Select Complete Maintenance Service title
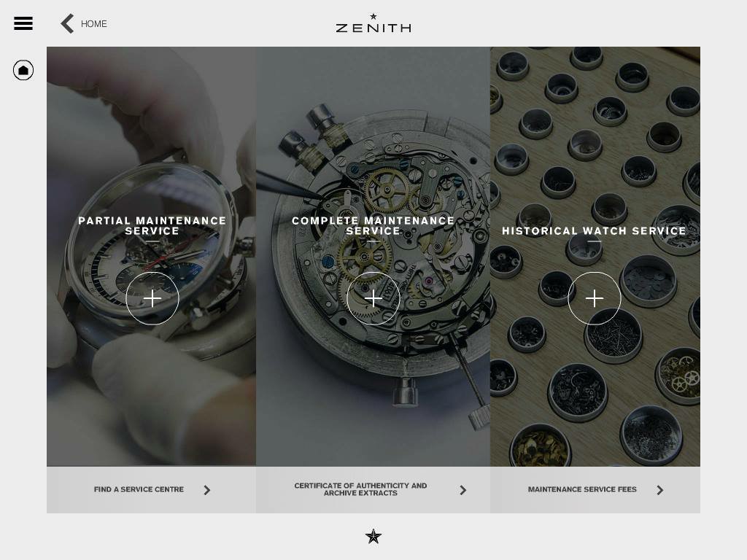This screenshot has height=560, width=747. pos(373,226)
